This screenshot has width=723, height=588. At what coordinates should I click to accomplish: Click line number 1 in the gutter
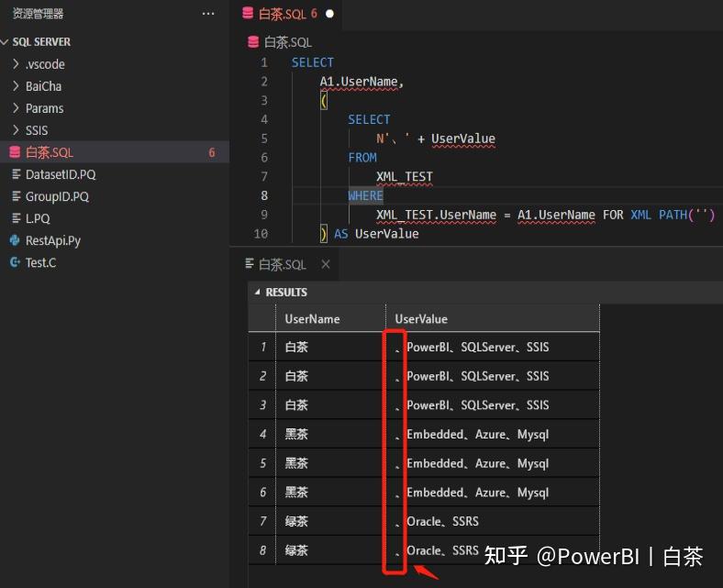point(263,62)
